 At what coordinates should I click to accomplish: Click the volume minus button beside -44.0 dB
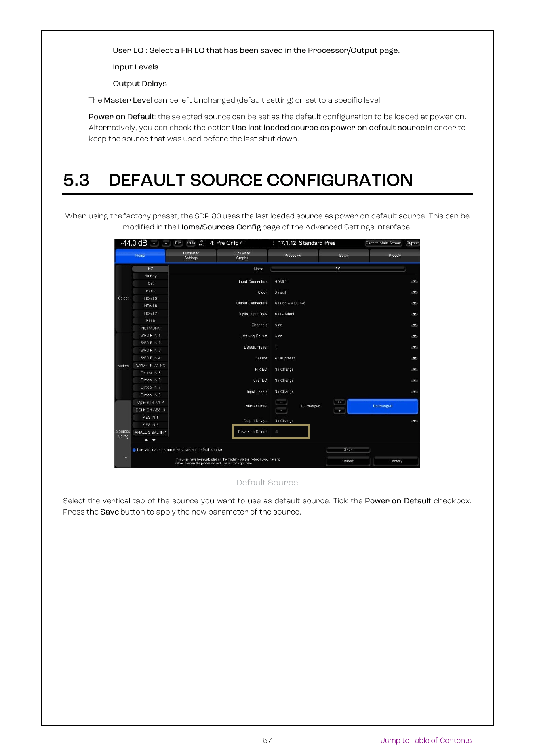154,243
